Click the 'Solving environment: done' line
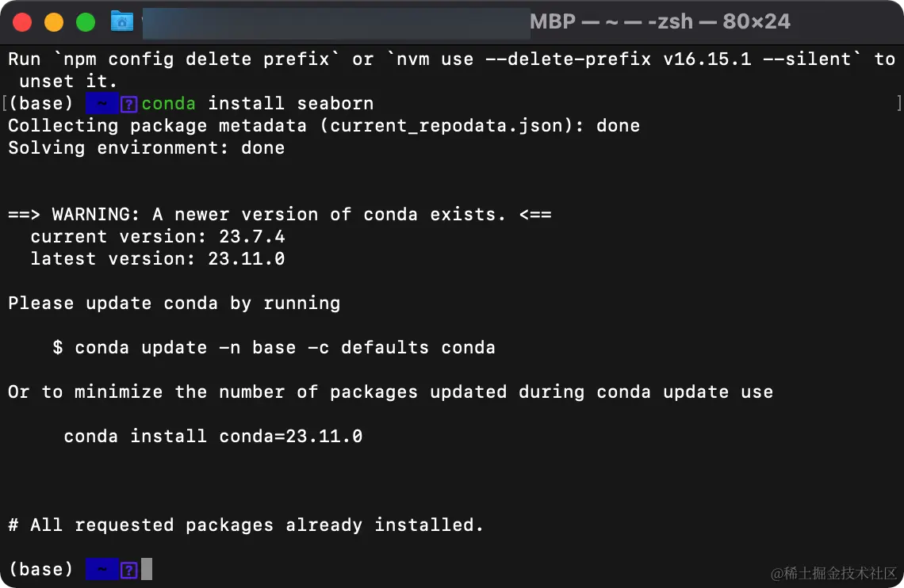 pos(146,148)
